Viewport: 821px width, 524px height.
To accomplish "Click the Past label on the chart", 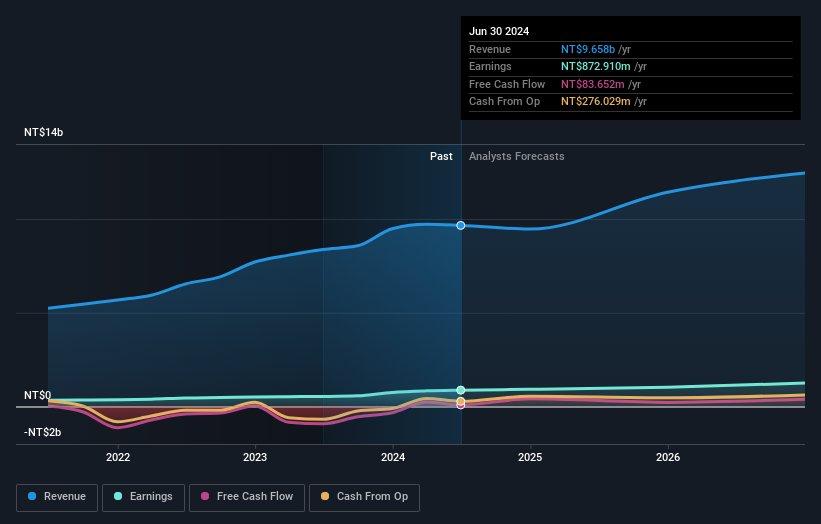I will click(x=441, y=156).
